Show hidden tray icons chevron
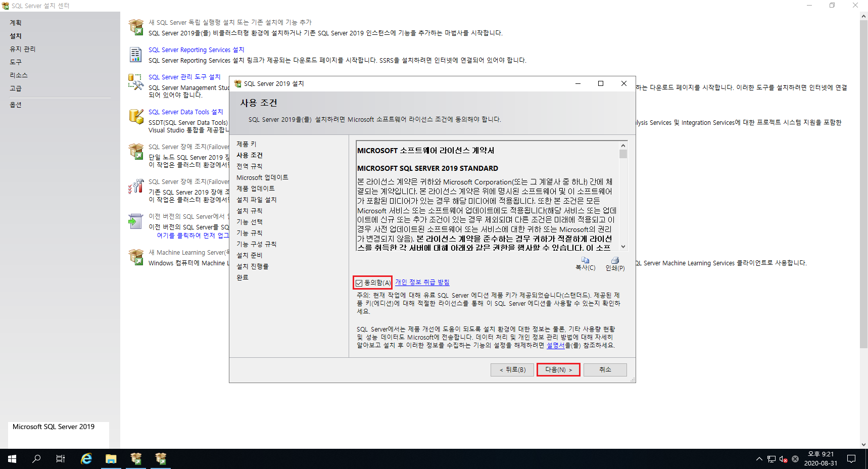Image resolution: width=868 pixels, height=469 pixels. click(759, 459)
